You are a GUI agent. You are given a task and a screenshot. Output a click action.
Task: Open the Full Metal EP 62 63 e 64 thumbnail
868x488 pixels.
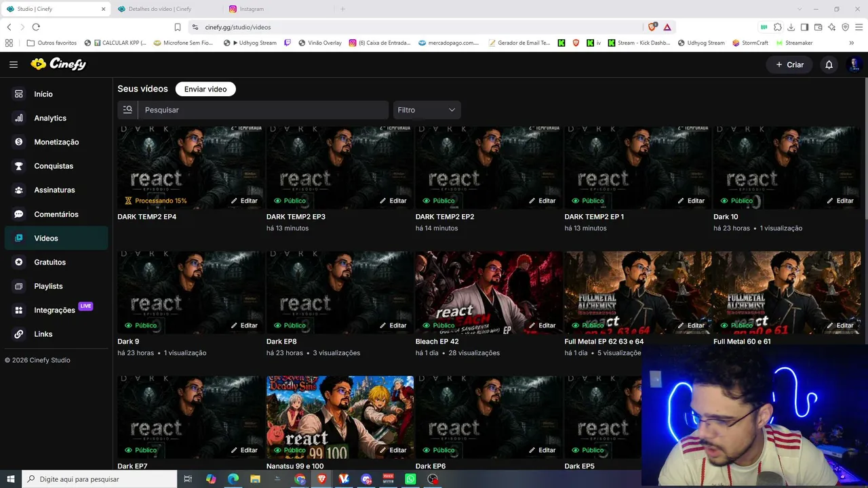coord(637,293)
